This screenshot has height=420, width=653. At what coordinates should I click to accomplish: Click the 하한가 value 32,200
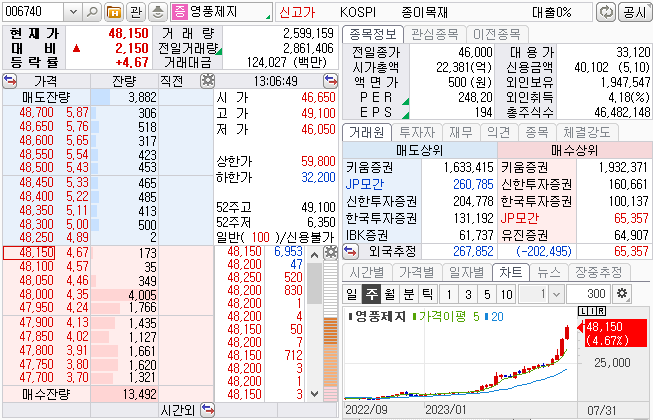(x=318, y=177)
